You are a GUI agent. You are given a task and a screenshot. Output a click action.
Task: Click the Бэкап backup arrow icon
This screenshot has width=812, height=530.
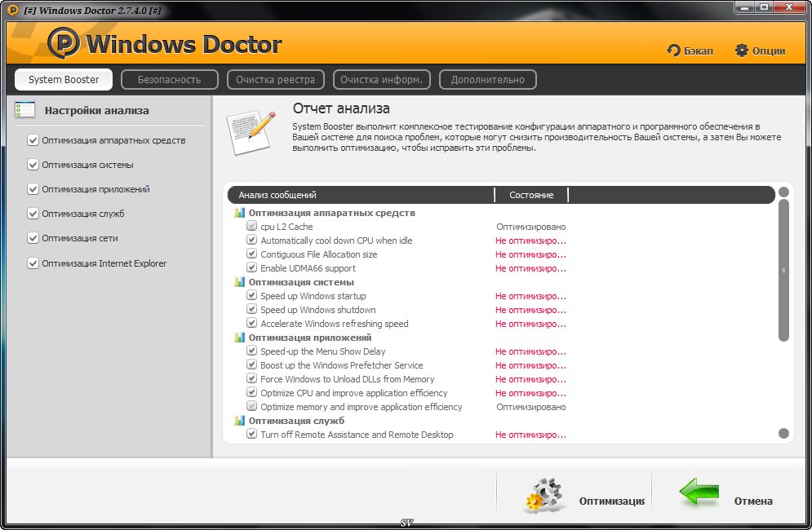[x=673, y=51]
